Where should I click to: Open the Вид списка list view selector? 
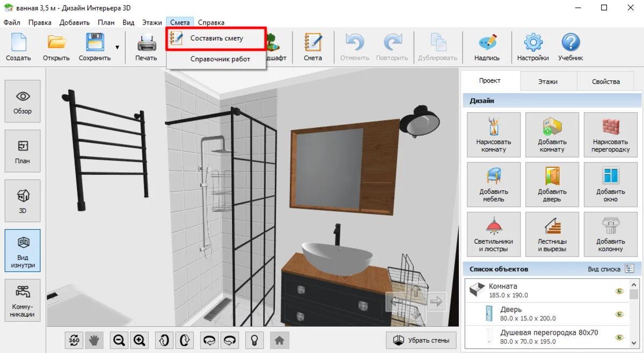pyautogui.click(x=630, y=269)
